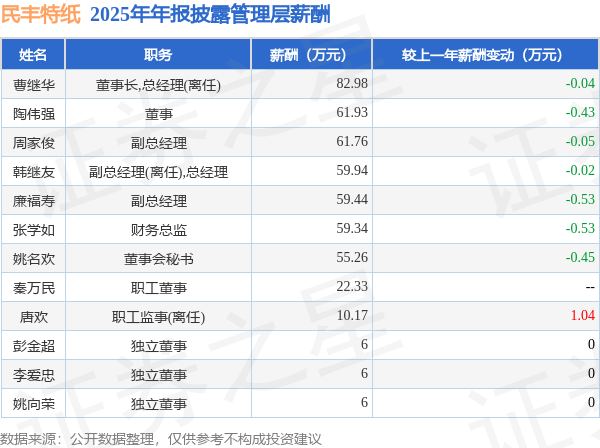Screen dimensions: 600x448
Task: Click the 民丰特纸 title text
Action: (41, 15)
